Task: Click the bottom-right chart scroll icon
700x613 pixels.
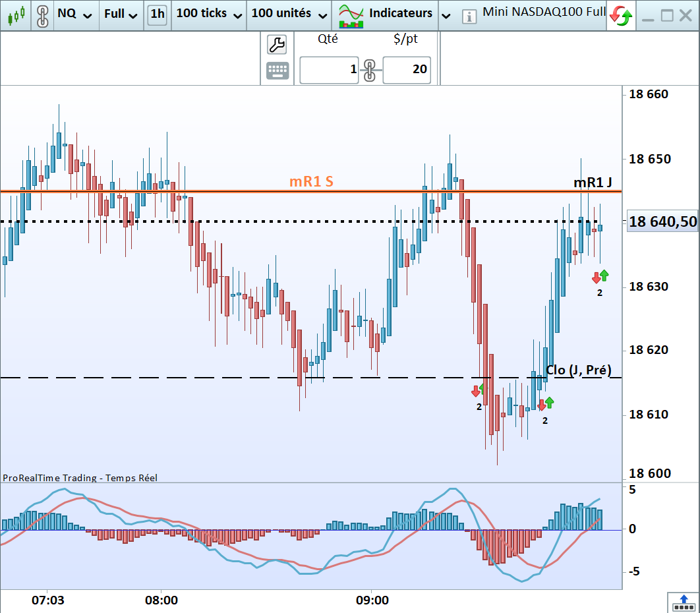Action: coord(684,602)
